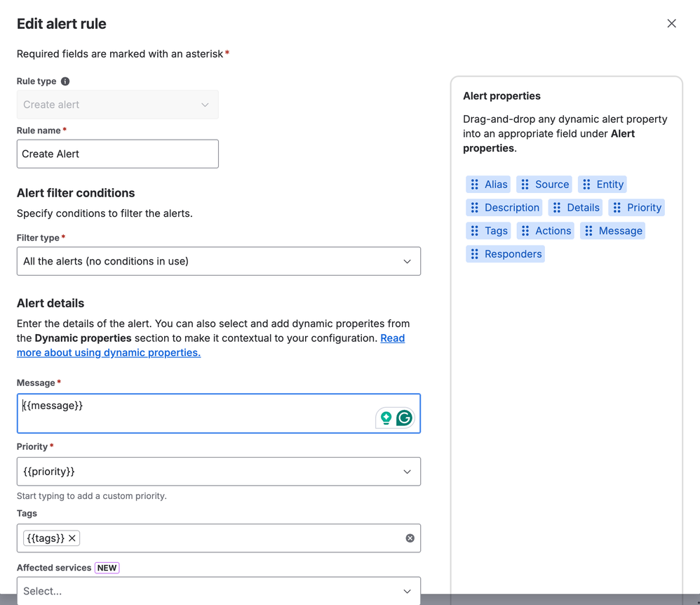This screenshot has height=605, width=700.
Task: Open the Affected services Select dropdown
Action: [x=407, y=591]
